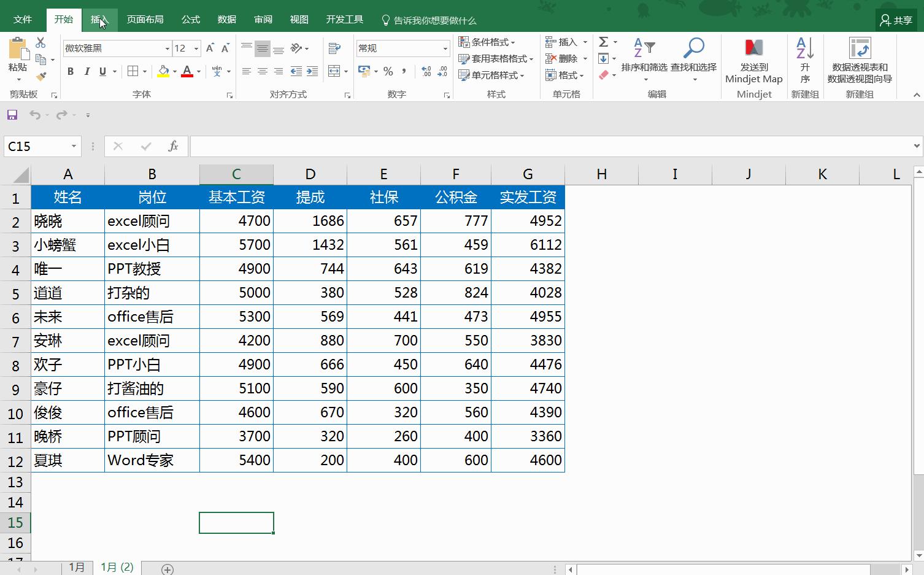Click the Save icon on quick access toolbar
This screenshot has height=575, width=924.
(x=12, y=114)
